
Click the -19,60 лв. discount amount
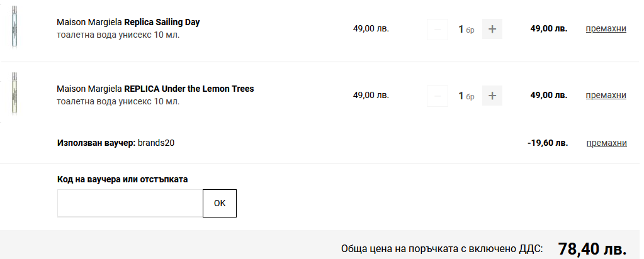point(547,143)
